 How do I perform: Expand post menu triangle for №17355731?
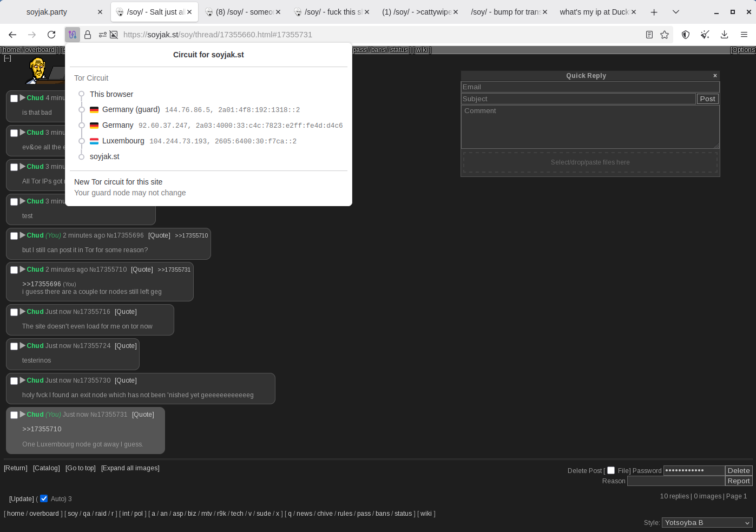tap(23, 415)
